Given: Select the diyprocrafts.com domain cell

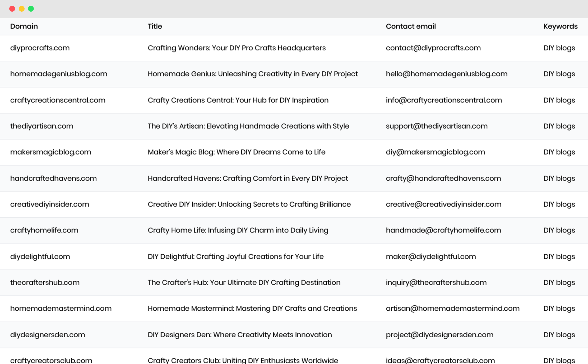Looking at the screenshot, I should coord(40,48).
